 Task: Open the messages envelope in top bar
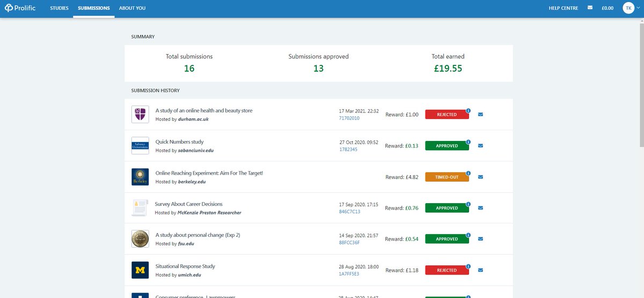pyautogui.click(x=590, y=8)
